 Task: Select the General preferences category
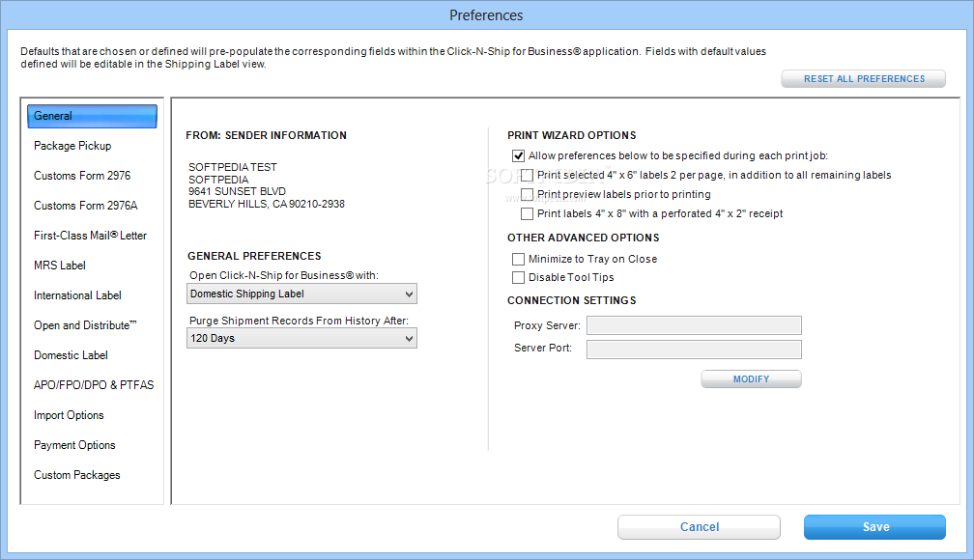(92, 116)
